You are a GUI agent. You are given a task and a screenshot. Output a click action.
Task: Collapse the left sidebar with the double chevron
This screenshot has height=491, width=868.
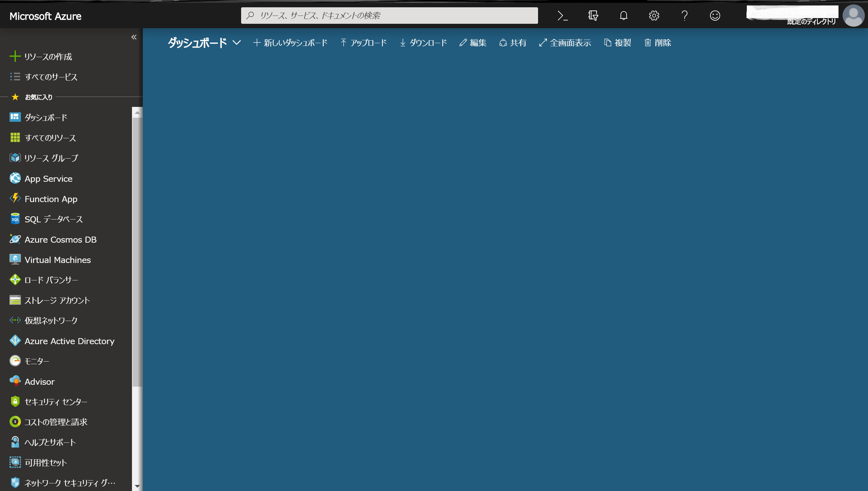[x=134, y=37]
